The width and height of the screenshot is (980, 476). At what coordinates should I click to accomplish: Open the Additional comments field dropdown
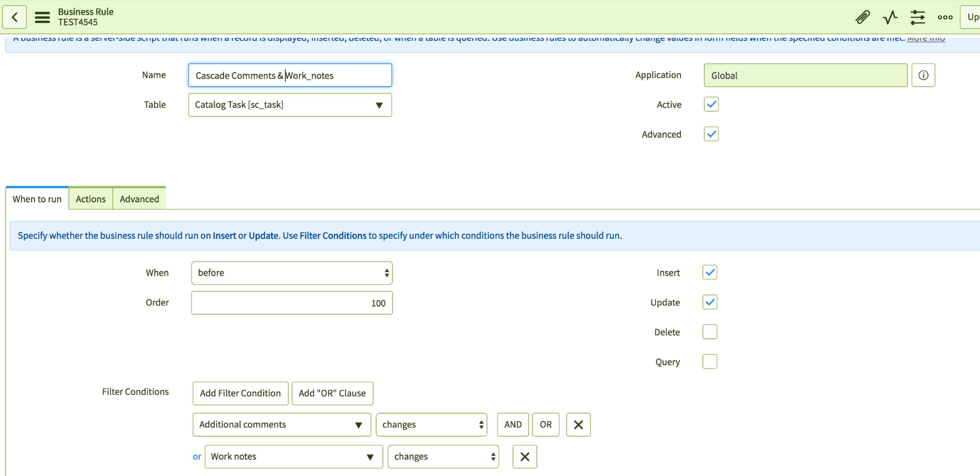point(281,425)
